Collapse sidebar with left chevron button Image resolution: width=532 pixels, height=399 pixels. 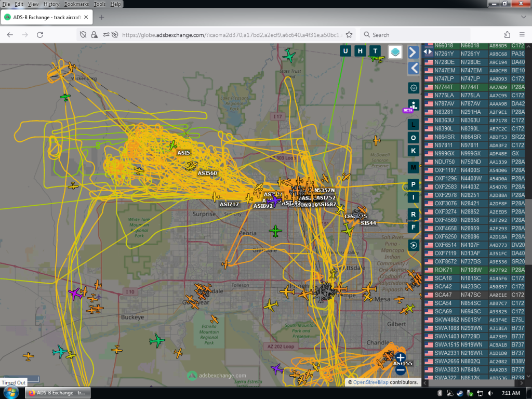[x=413, y=68]
